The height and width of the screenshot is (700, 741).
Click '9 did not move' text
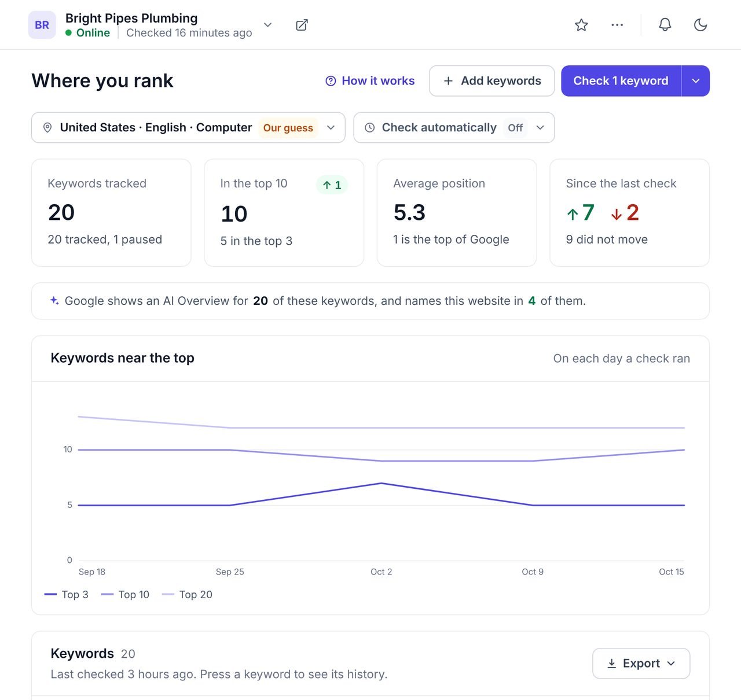607,240
